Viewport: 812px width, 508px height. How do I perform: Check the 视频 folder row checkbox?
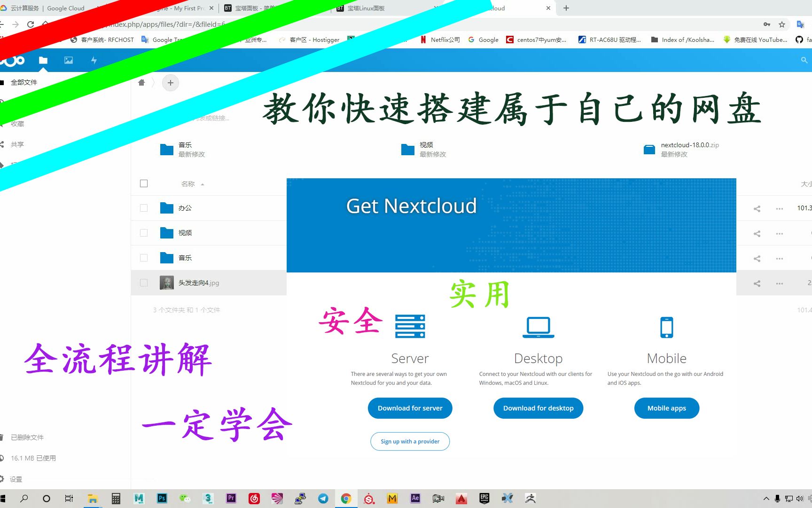[x=144, y=233]
